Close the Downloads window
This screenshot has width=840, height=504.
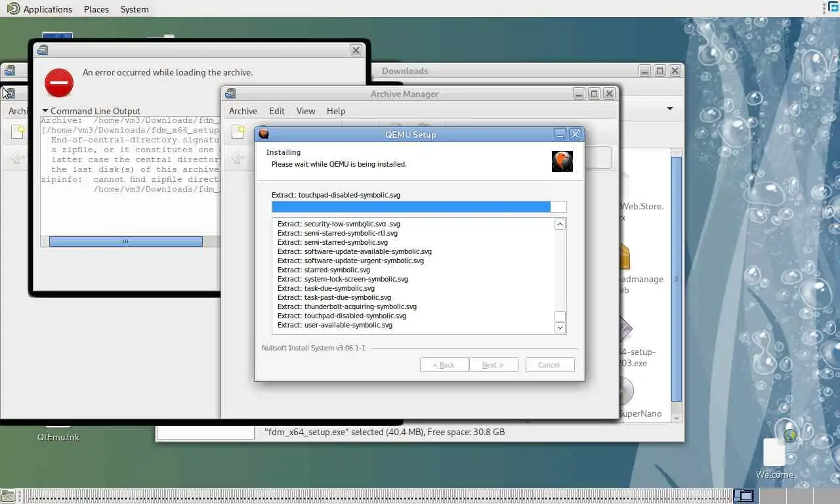675,71
